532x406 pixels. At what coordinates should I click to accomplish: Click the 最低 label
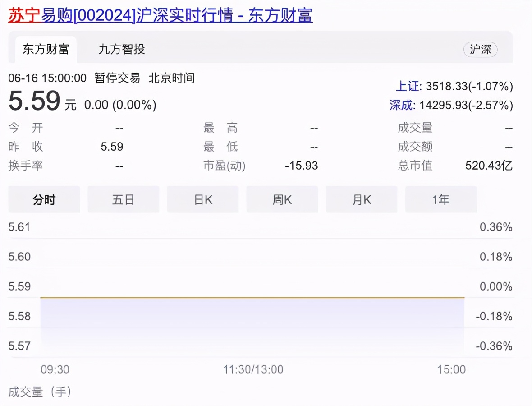point(220,147)
